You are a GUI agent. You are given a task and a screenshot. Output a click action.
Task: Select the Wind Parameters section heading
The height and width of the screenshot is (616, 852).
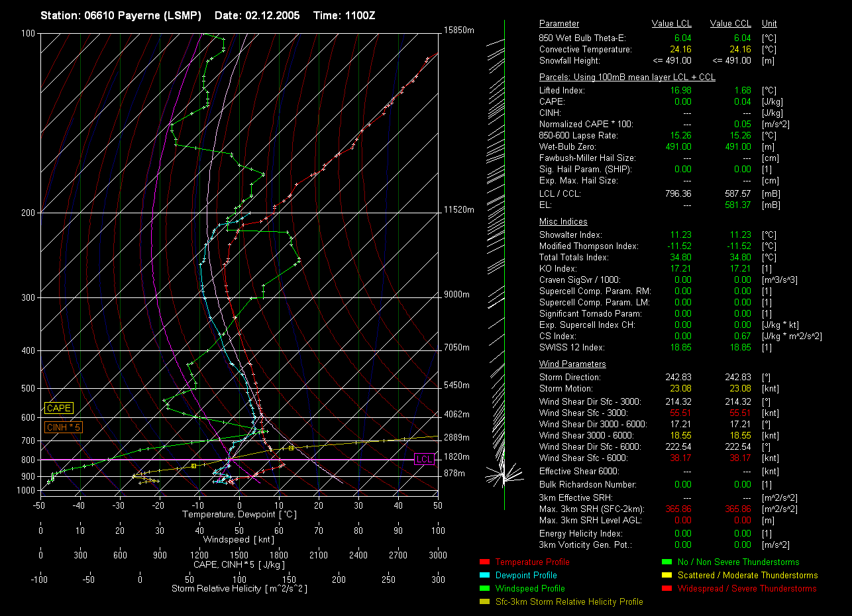click(572, 364)
